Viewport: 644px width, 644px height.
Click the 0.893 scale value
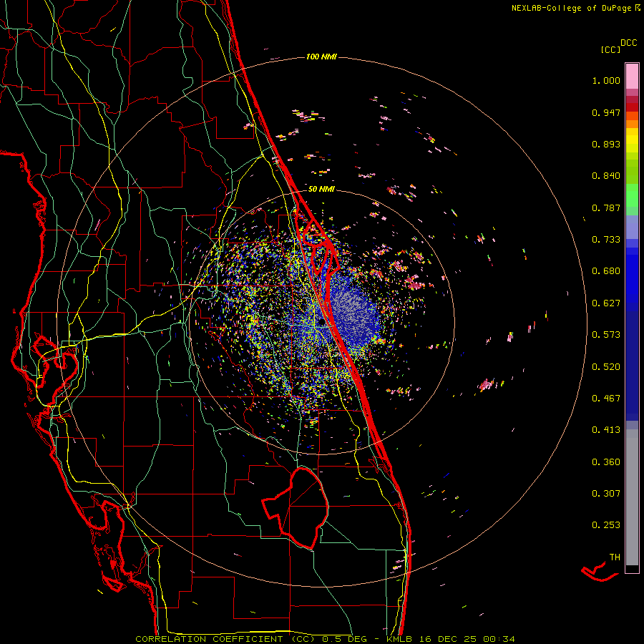tap(606, 144)
